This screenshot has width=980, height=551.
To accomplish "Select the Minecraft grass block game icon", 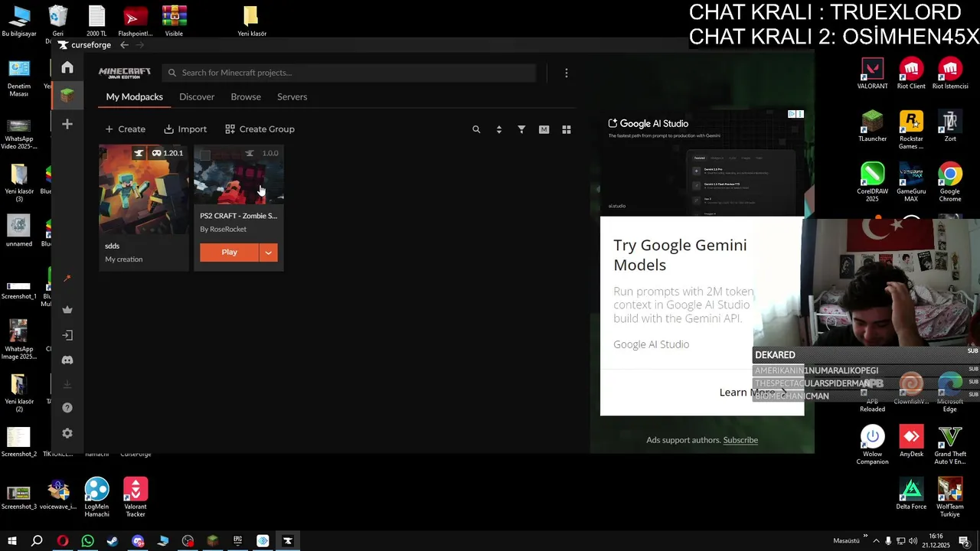I will coord(67,96).
